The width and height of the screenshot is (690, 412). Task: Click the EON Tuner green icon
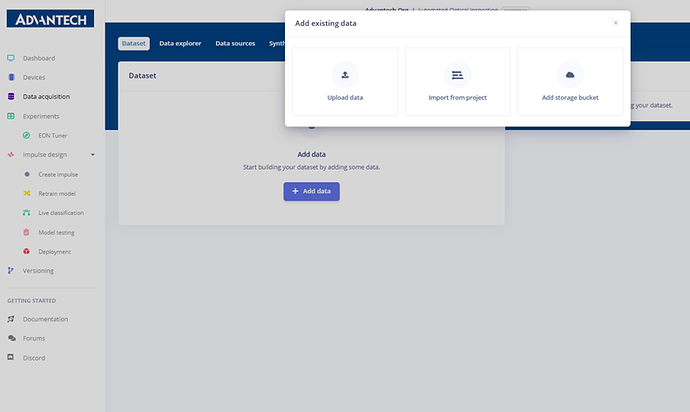[26, 136]
